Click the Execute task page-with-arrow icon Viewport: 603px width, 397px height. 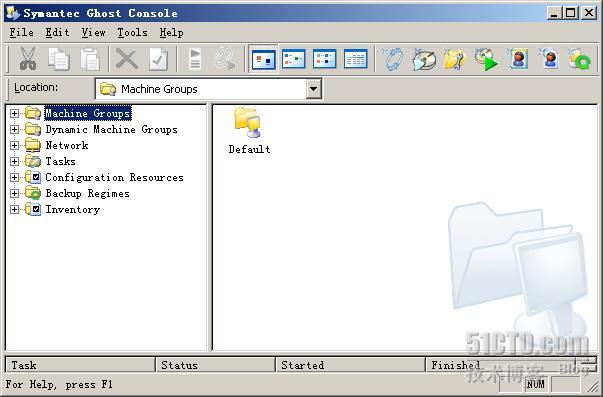tap(195, 59)
